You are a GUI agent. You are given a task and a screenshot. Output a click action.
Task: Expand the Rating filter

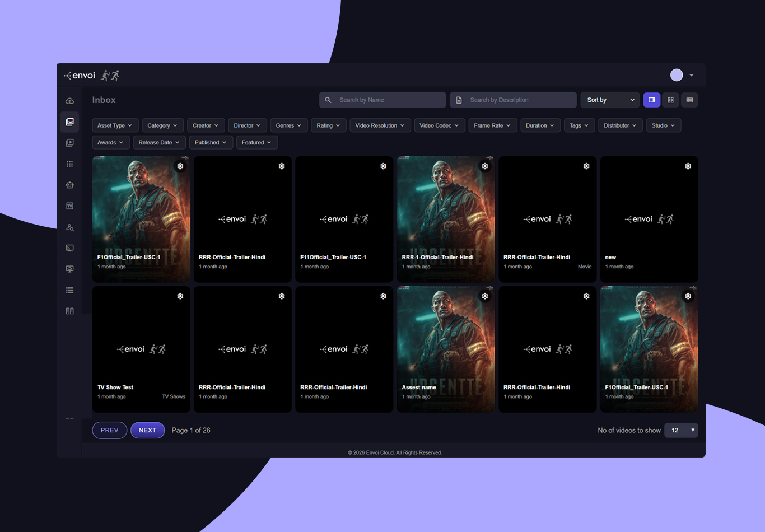328,125
